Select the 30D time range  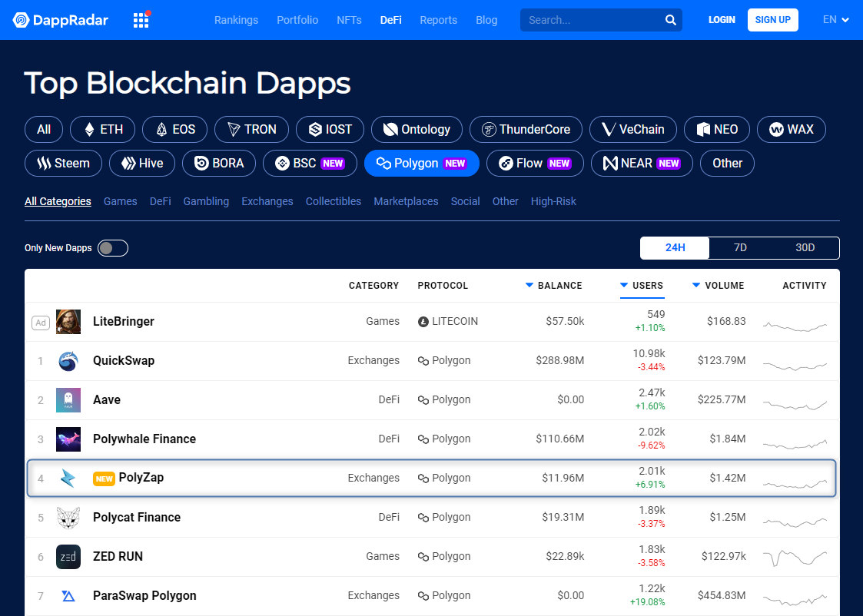(x=805, y=247)
